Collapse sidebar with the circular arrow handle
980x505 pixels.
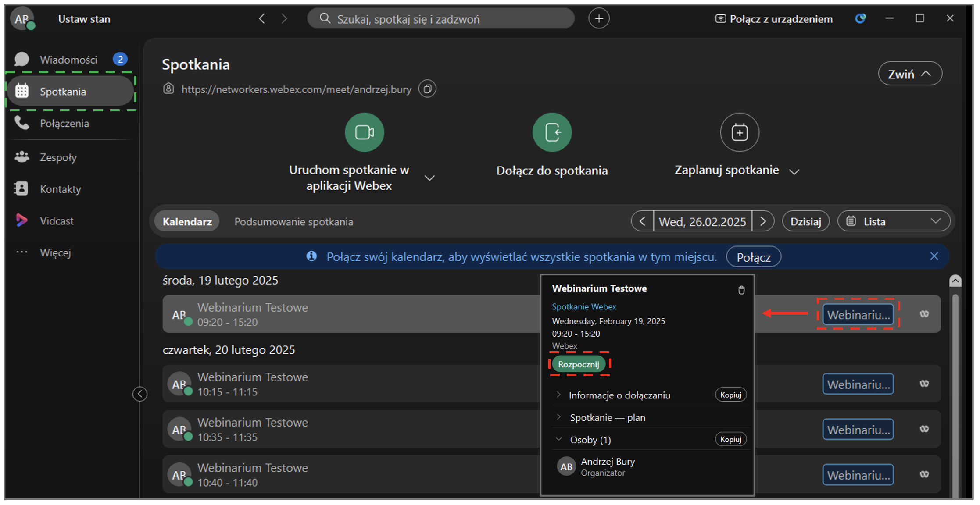140,394
